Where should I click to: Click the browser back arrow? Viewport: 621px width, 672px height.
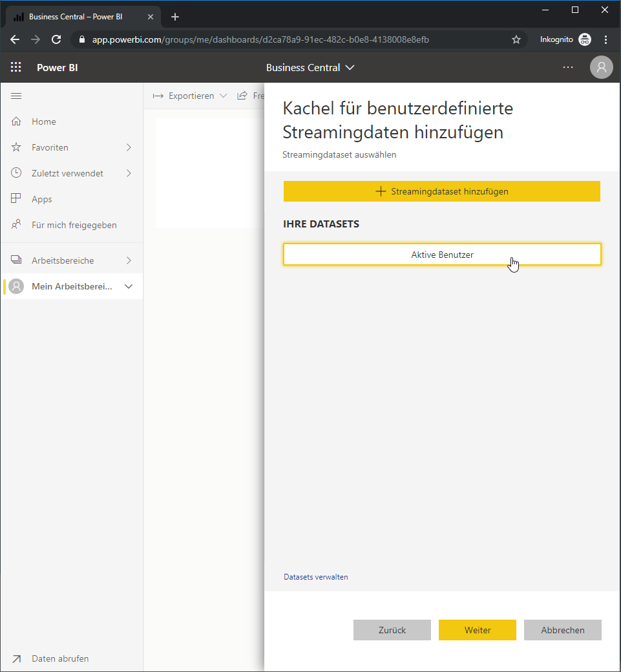[x=15, y=39]
